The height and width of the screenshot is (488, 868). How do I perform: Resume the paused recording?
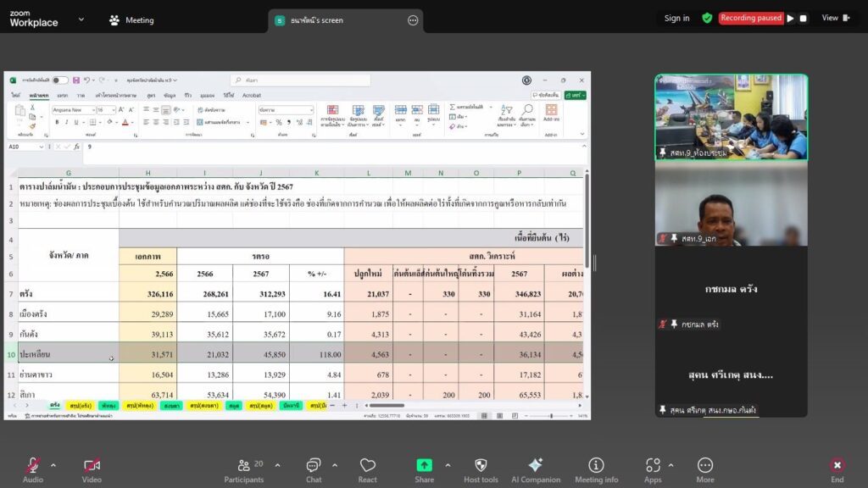click(790, 19)
